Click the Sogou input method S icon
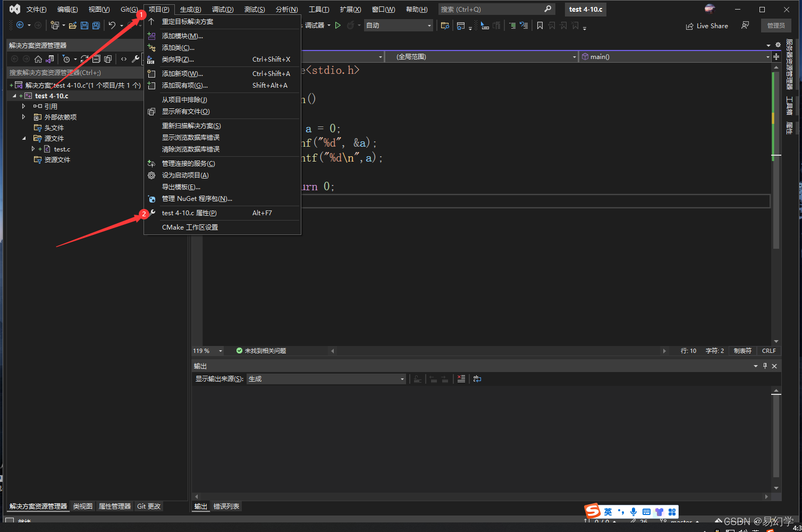 point(593,511)
